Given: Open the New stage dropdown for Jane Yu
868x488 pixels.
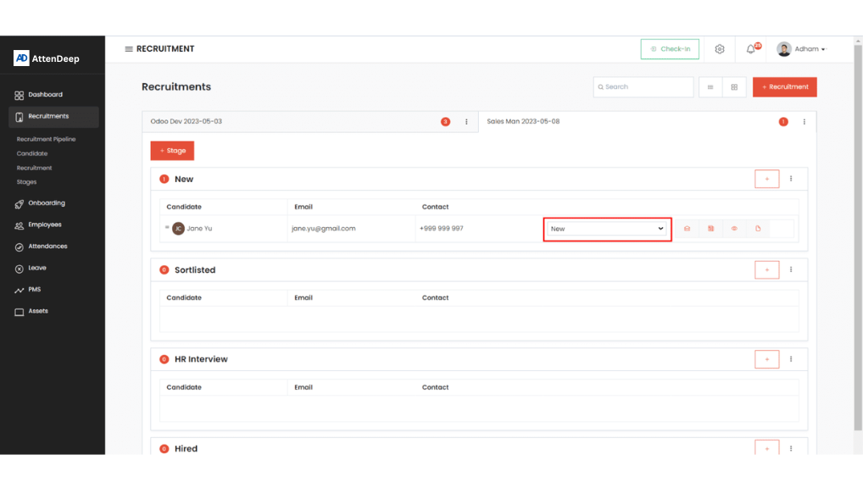Looking at the screenshot, I should point(607,229).
